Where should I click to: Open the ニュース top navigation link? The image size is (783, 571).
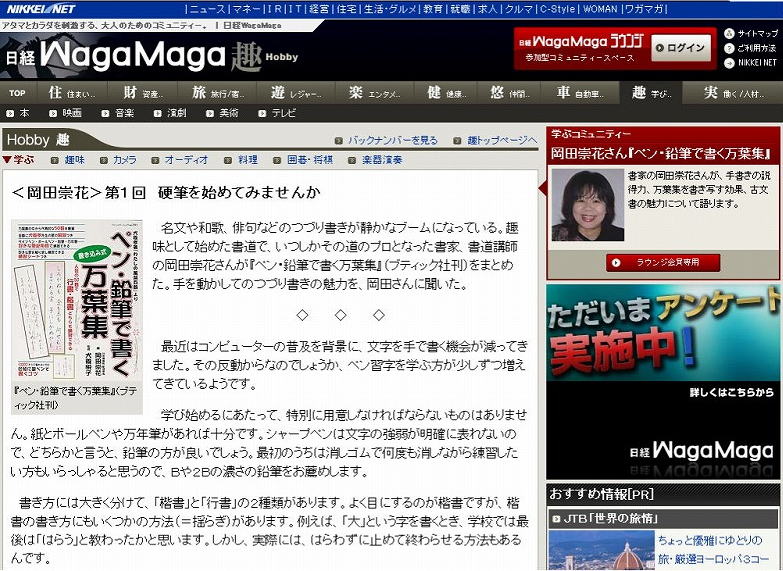coord(208,9)
